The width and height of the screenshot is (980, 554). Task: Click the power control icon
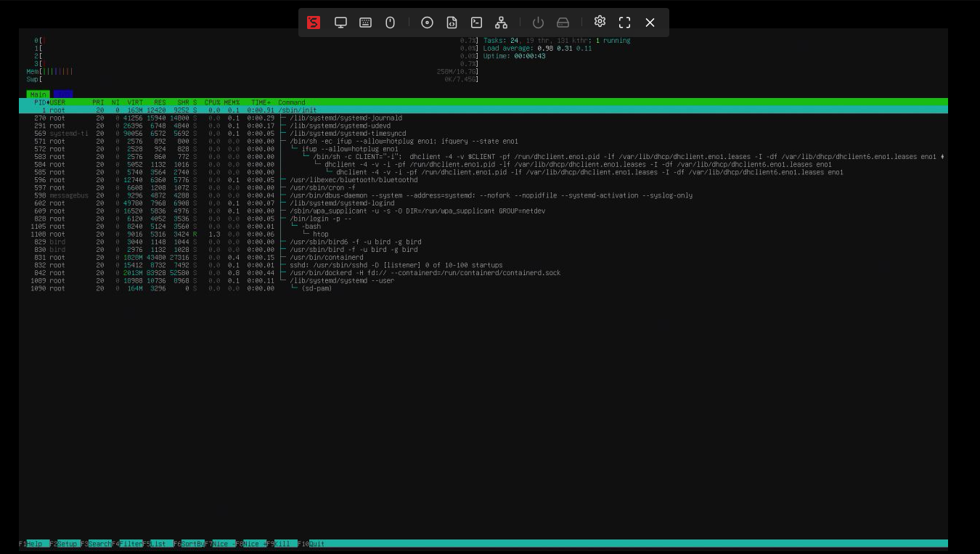click(538, 23)
